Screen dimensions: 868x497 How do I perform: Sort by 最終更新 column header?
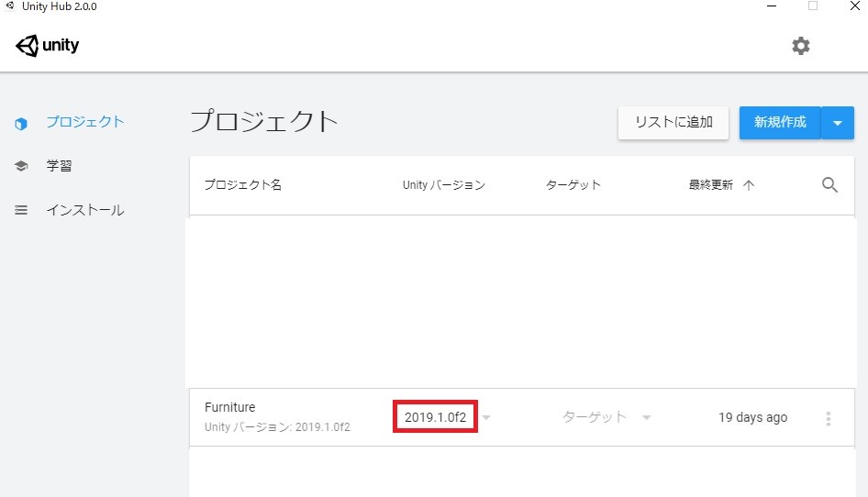tap(711, 185)
